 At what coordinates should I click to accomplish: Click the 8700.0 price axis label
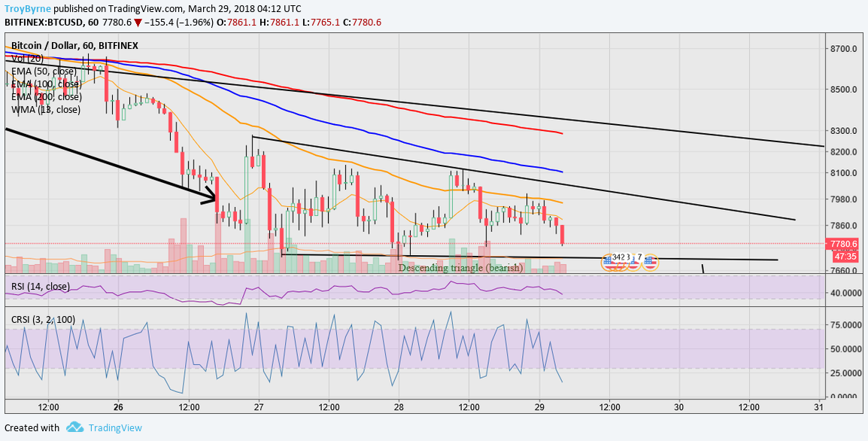[x=842, y=49]
